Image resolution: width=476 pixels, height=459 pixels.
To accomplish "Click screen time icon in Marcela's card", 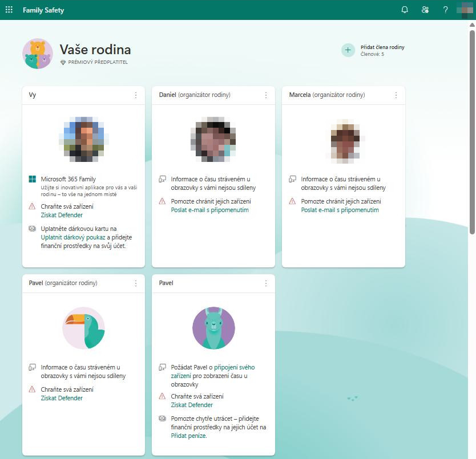I will pos(292,179).
